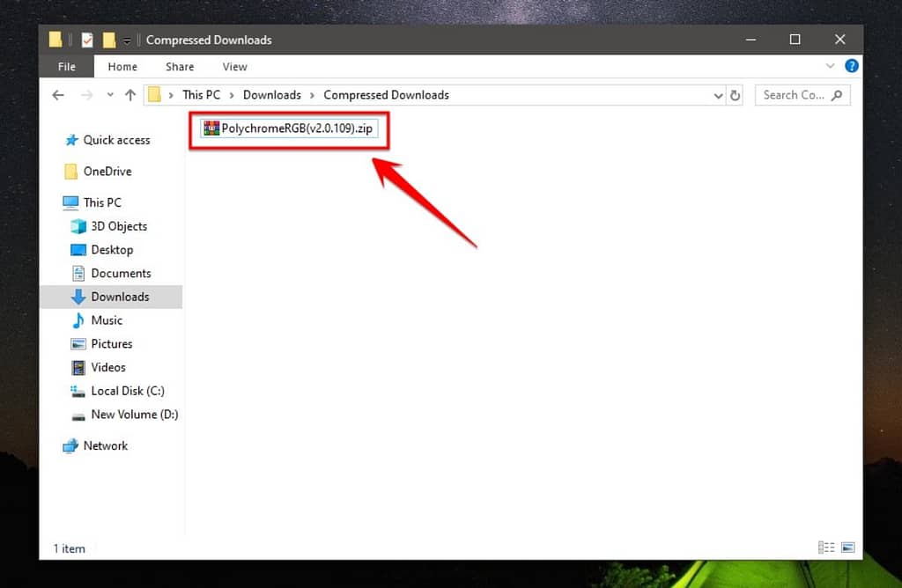Click the folder icon in the address bar
Screen dimensions: 902x588
[154, 94]
